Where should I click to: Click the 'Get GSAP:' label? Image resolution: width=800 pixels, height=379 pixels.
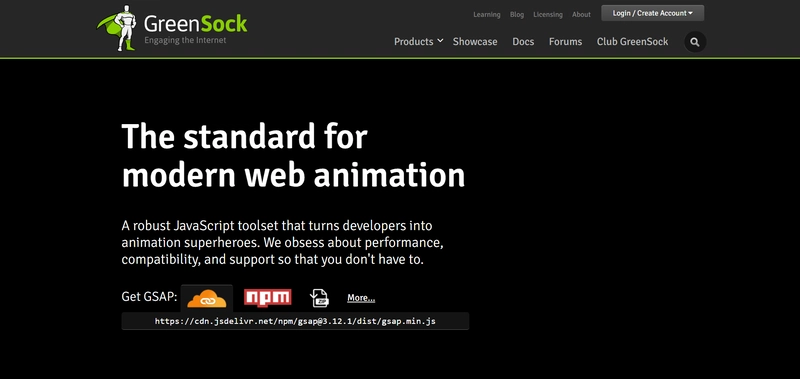(149, 296)
